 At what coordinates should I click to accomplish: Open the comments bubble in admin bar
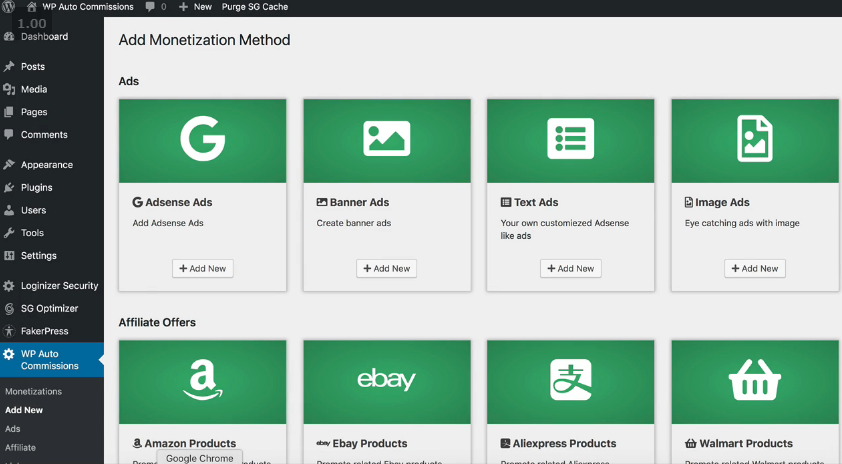click(150, 7)
